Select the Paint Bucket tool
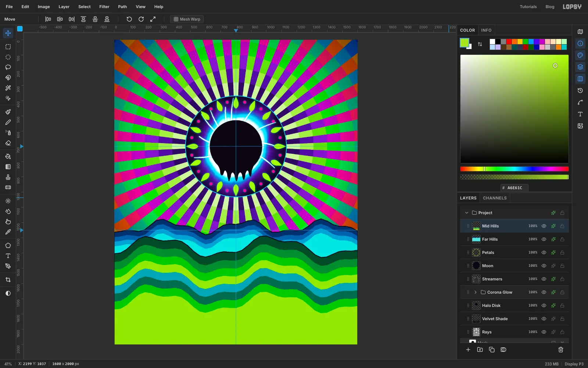This screenshot has width=588, height=368. click(x=8, y=156)
